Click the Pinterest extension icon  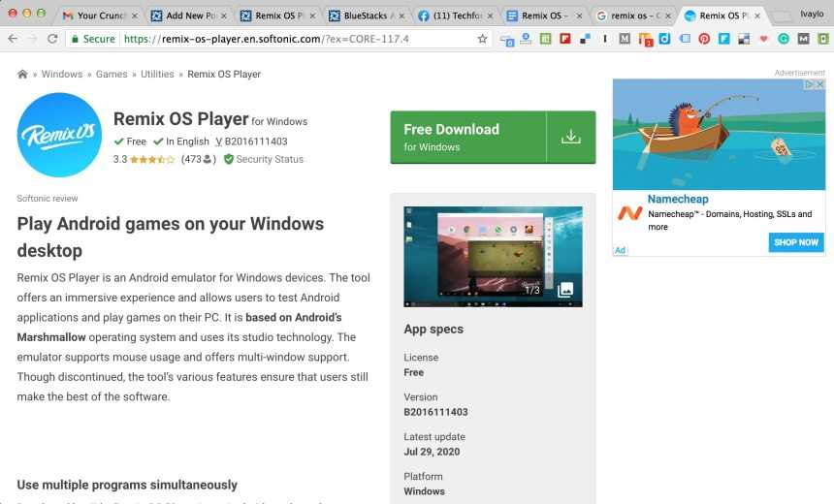point(704,39)
